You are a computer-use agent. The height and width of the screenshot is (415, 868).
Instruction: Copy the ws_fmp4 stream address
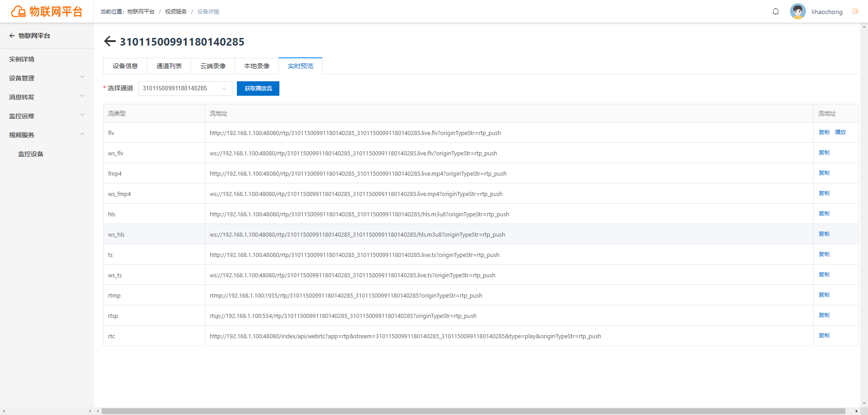(x=824, y=193)
